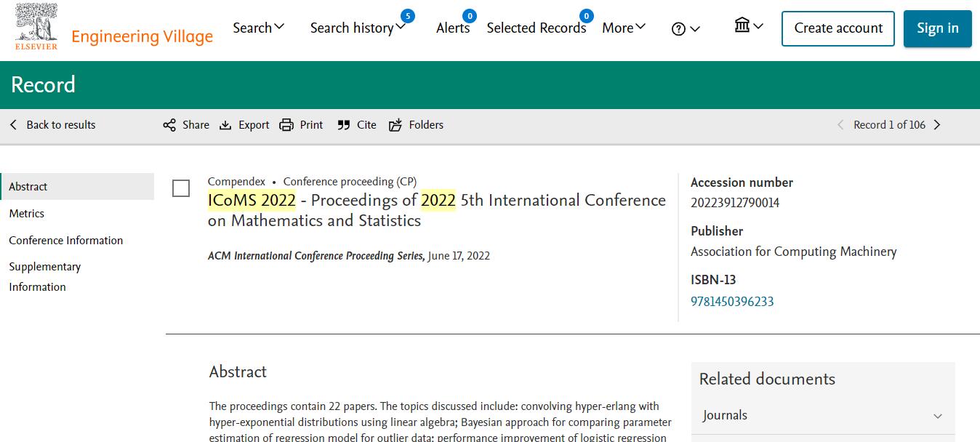Viewport: 980px width, 442px height.
Task: Click the Print printer icon
Action: (x=286, y=125)
